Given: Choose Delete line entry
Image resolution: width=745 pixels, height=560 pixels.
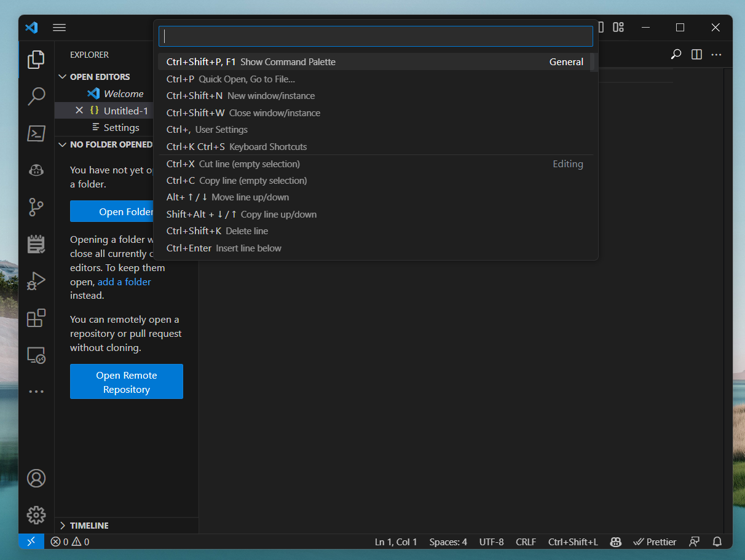Looking at the screenshot, I should pos(374,231).
